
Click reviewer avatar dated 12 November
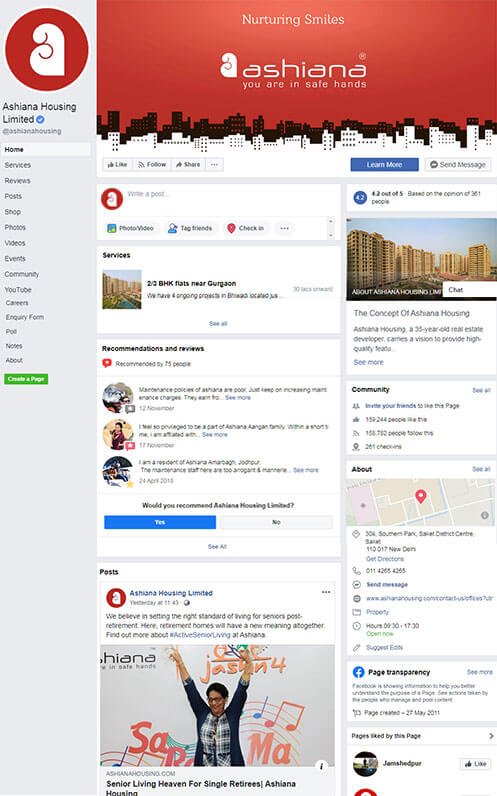(118, 398)
